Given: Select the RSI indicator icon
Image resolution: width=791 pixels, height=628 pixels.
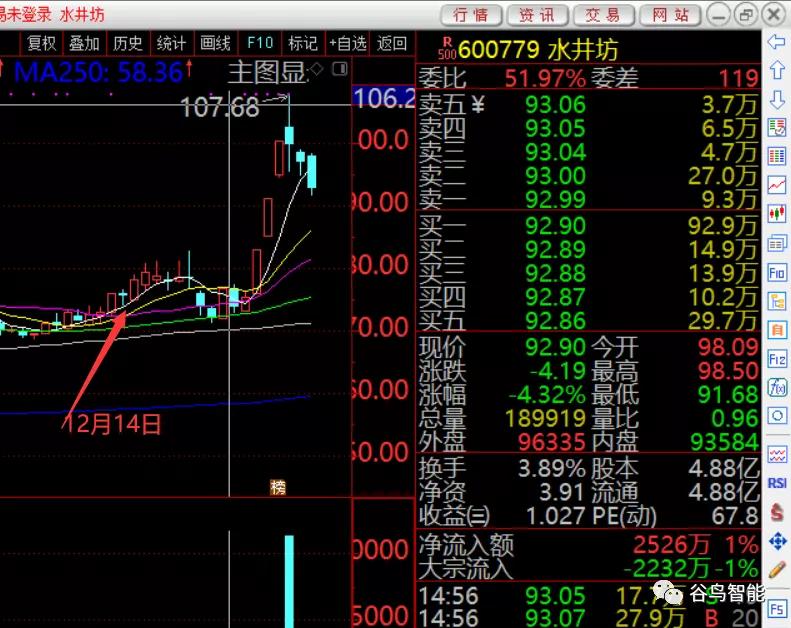Looking at the screenshot, I should (777, 483).
